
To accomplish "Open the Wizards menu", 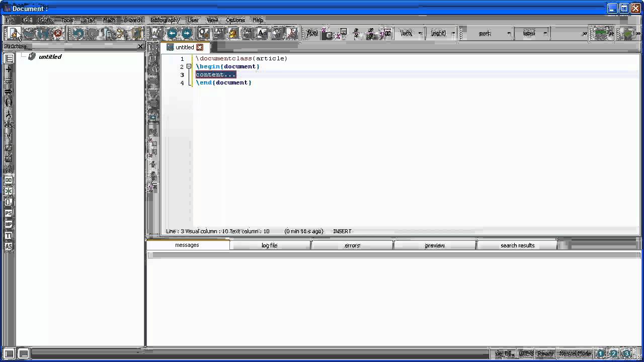I will [133, 20].
